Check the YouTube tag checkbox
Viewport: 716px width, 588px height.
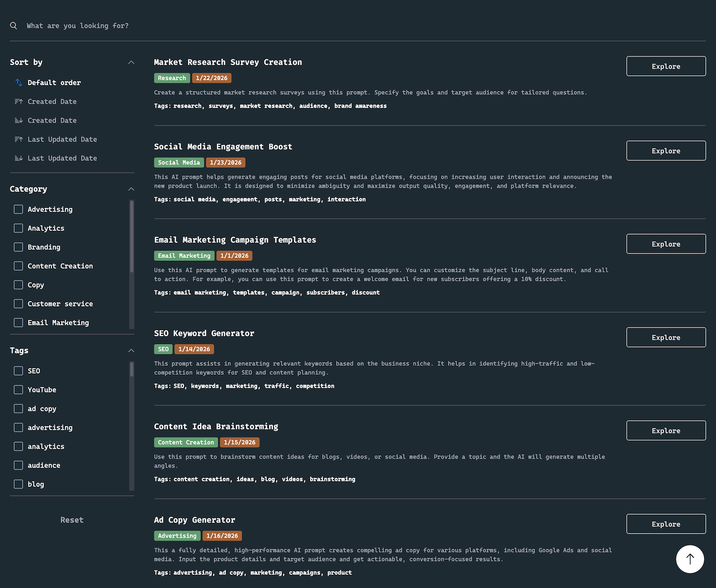[x=18, y=390]
